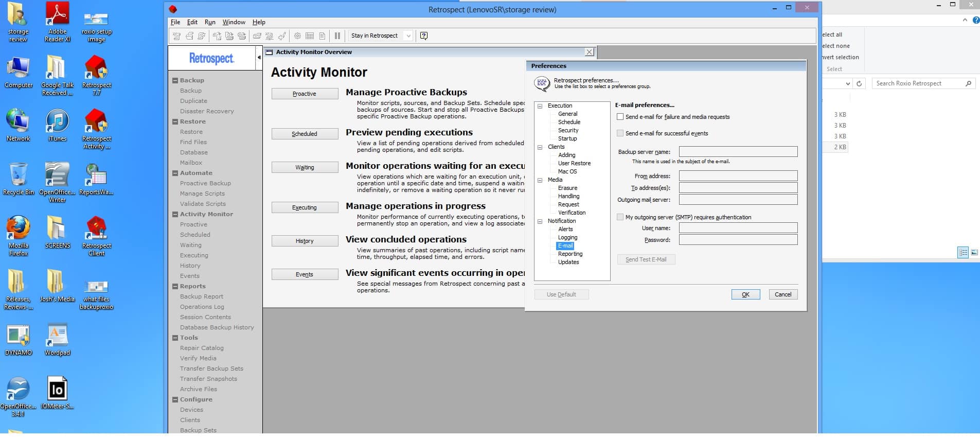
Task: Click the document page icon in Retrospect toolbar
Action: click(x=322, y=36)
